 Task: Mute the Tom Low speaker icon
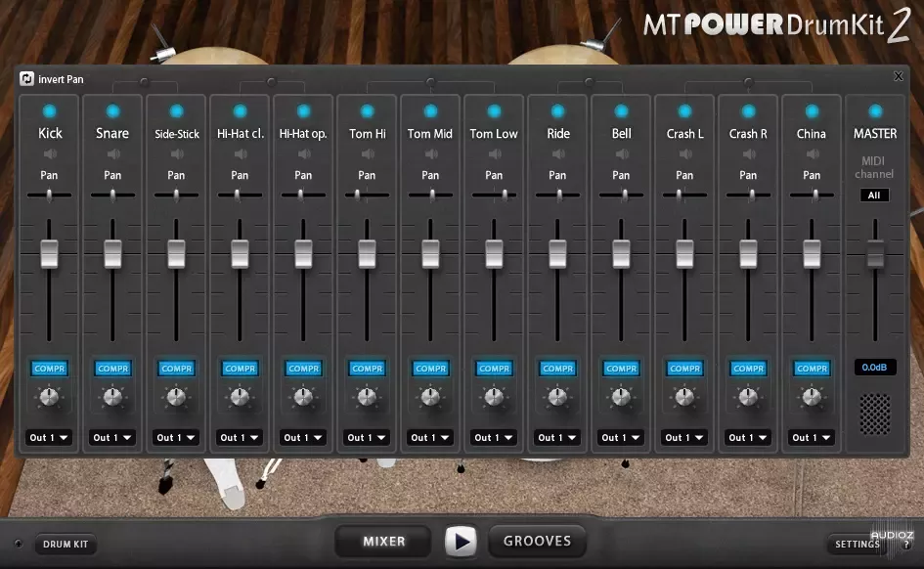[x=495, y=153]
